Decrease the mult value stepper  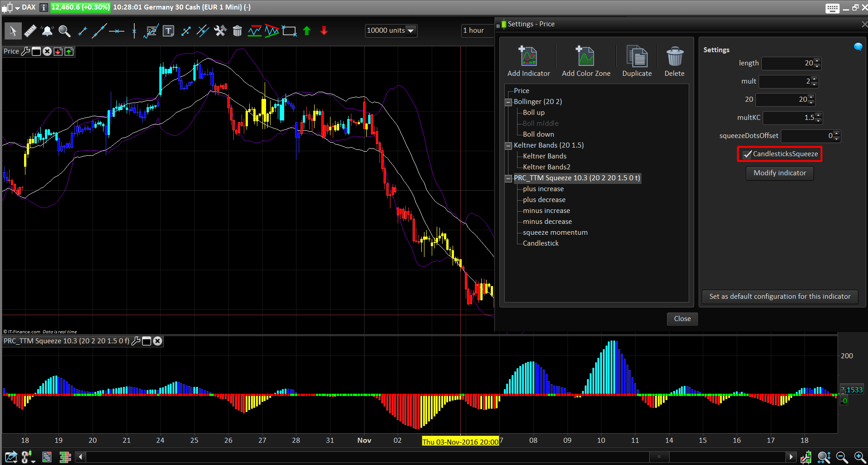pos(814,84)
